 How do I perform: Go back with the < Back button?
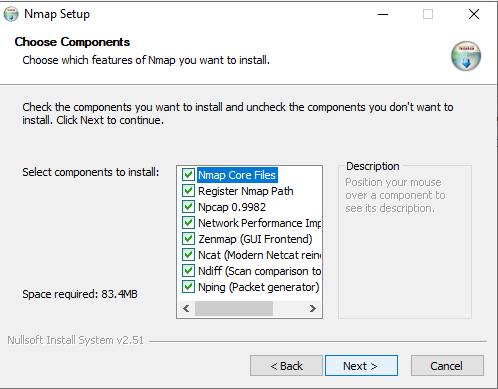(286, 366)
